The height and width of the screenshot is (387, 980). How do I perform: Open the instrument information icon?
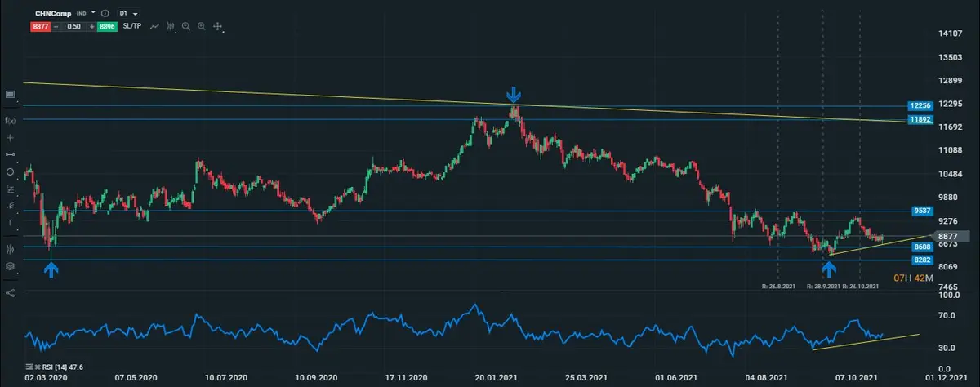point(105,14)
